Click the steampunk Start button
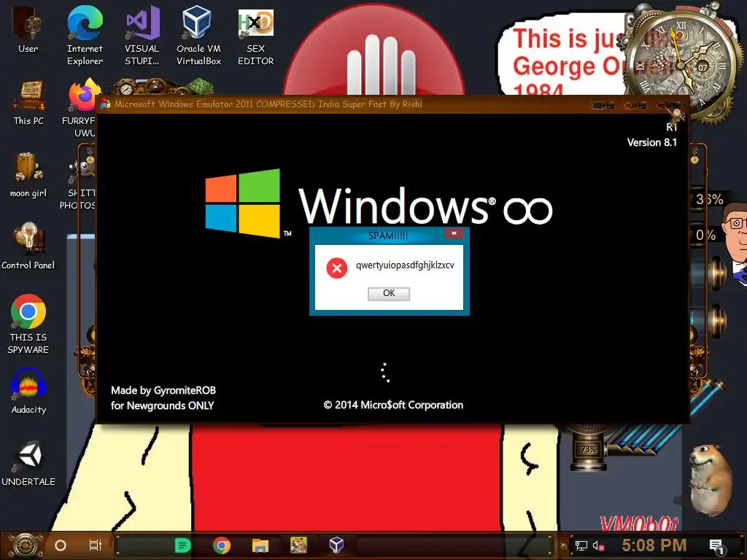This screenshot has height=560, width=747. [25, 545]
